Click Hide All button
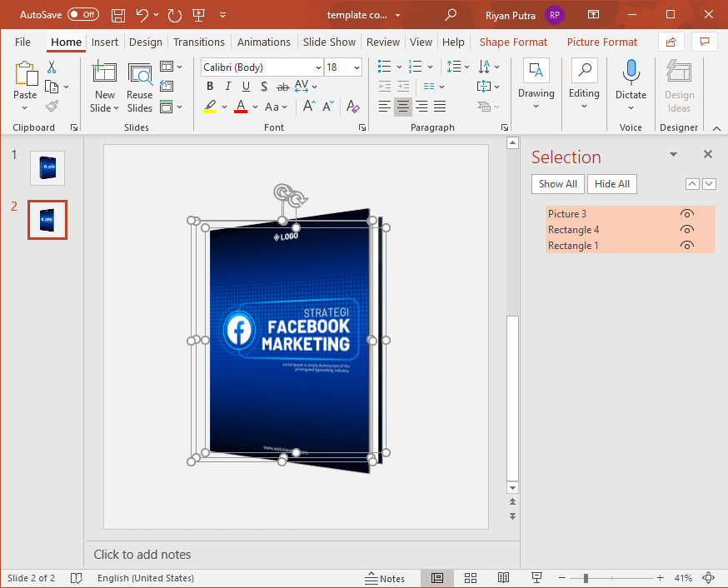 click(612, 184)
